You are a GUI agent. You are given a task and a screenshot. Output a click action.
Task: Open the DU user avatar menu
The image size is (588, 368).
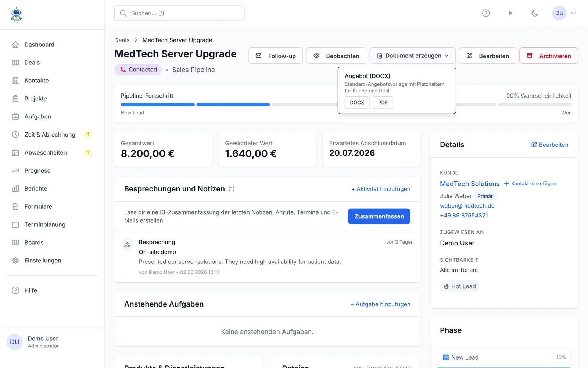click(559, 13)
